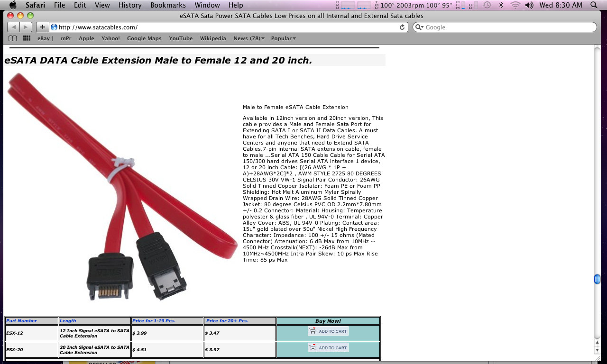The width and height of the screenshot is (607, 364).
Task: Open volume control menu
Action: click(529, 5)
